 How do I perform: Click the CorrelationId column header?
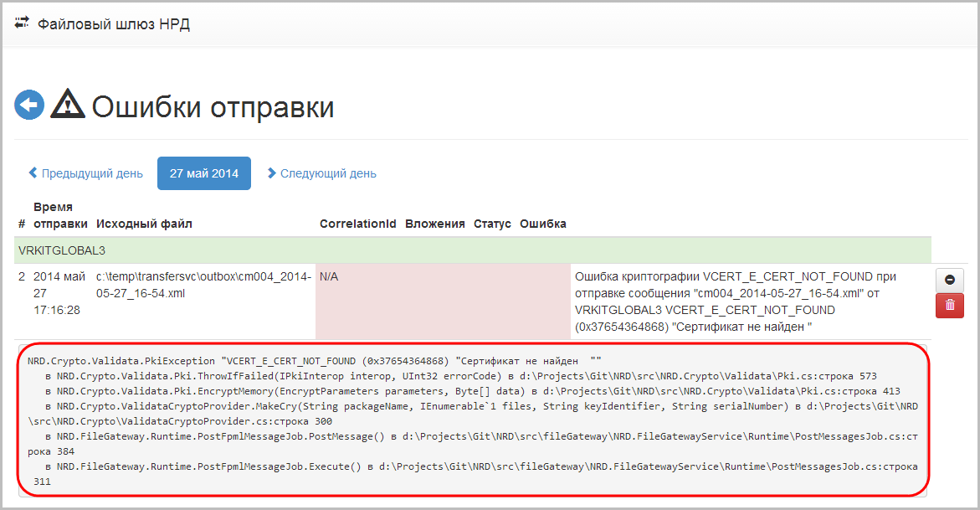358,224
